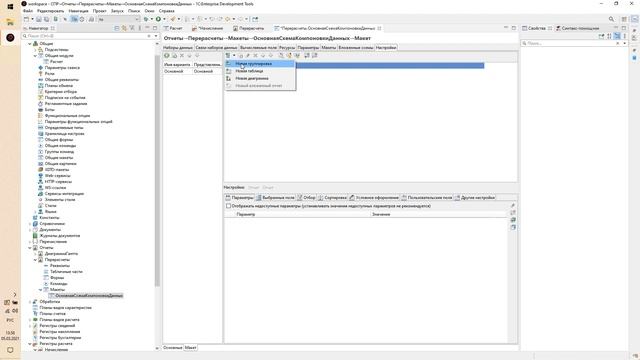Click the pencil icon right of parameters table

(513, 206)
